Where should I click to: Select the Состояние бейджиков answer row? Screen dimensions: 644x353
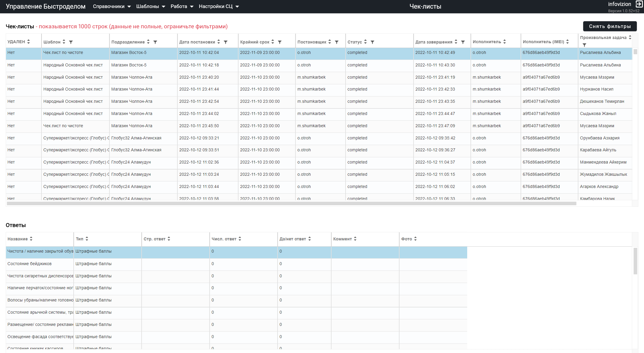point(236,264)
